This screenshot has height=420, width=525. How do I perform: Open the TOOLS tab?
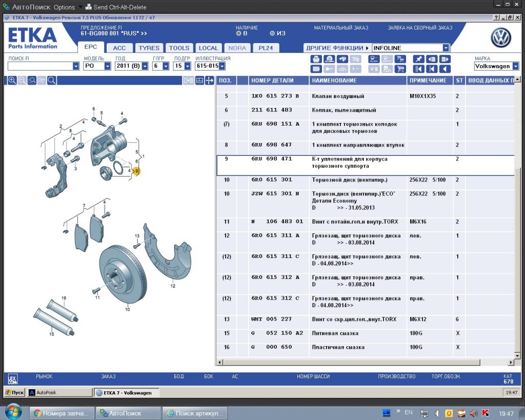(x=179, y=48)
